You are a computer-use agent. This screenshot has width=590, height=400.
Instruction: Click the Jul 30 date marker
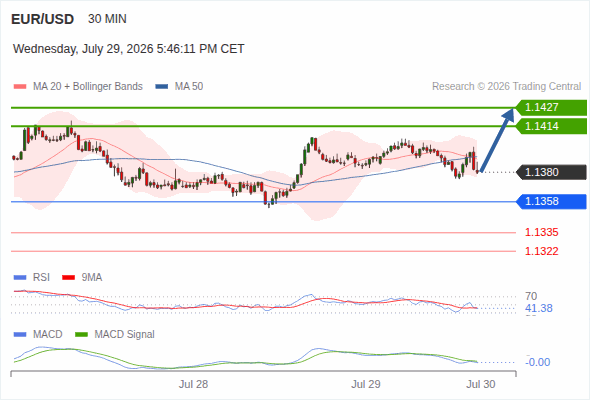tap(481, 384)
